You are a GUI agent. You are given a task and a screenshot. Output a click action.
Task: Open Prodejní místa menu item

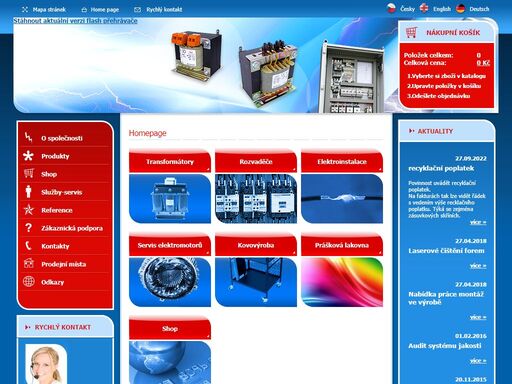64,264
